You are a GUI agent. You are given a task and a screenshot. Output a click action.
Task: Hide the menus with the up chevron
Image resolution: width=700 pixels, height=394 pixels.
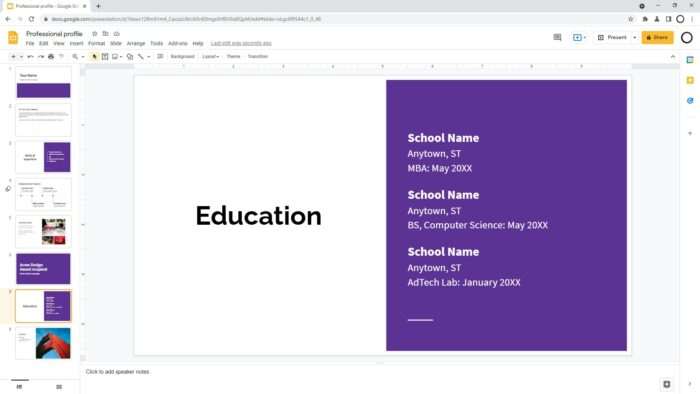coord(673,57)
